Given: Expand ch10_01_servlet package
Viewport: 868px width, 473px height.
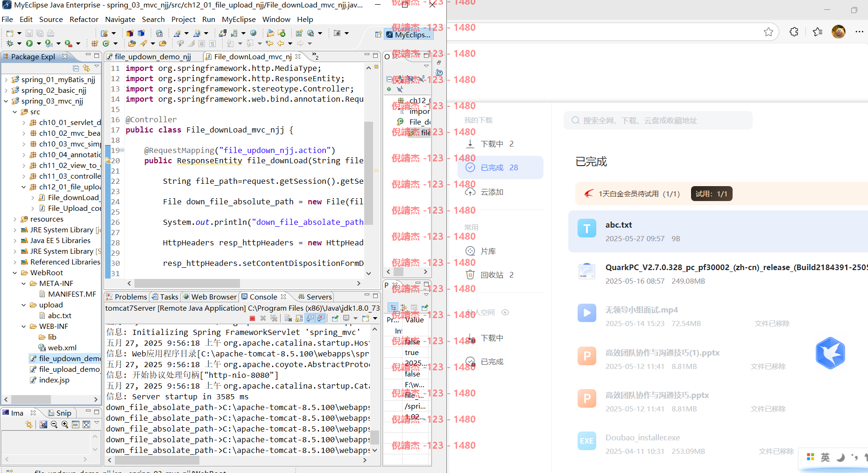Looking at the screenshot, I should pos(24,123).
